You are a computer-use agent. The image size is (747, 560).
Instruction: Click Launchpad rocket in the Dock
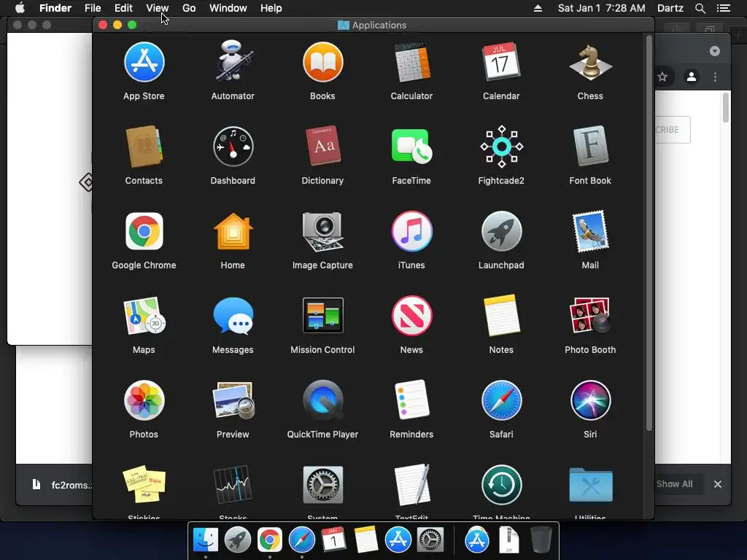(x=238, y=540)
